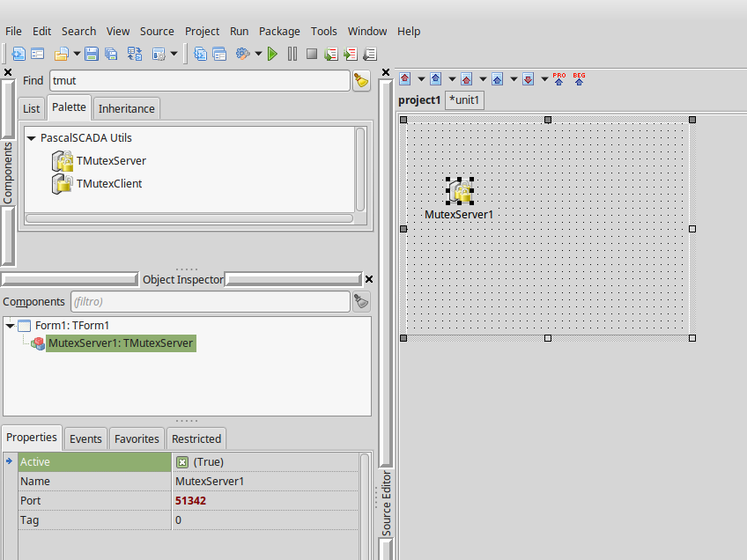Open the Open File dropdown arrow
This screenshot has height=560, width=747.
tap(78, 54)
